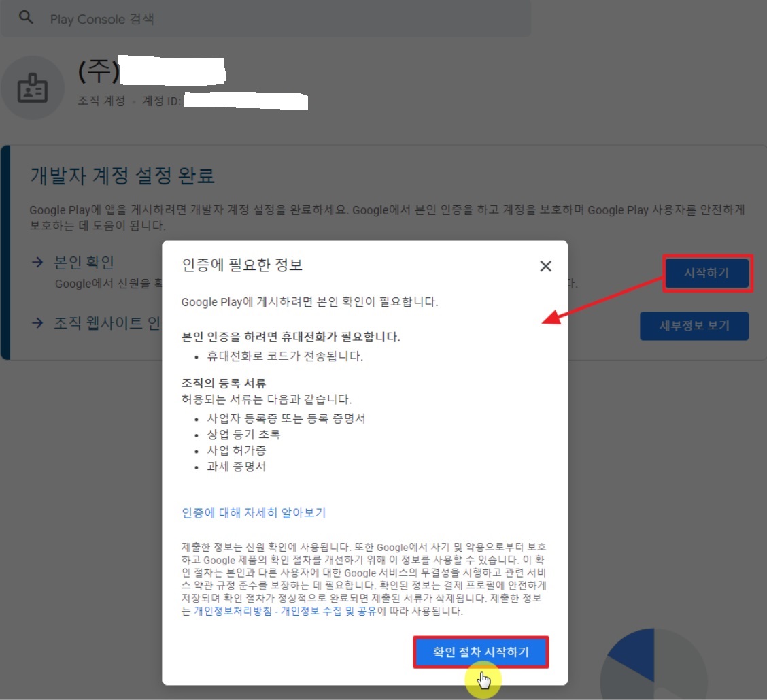Click the arrow icon beside 본인 확인
The width and height of the screenshot is (767, 700).
pos(37,263)
